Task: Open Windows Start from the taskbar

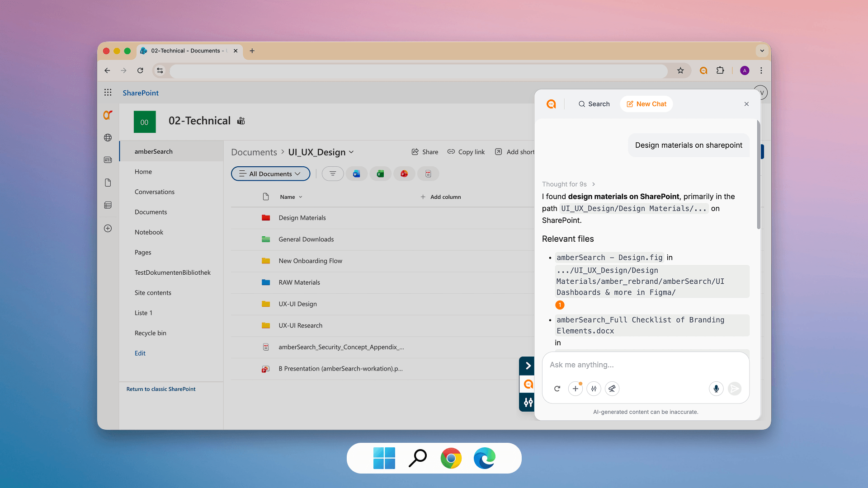Action: 384,458
